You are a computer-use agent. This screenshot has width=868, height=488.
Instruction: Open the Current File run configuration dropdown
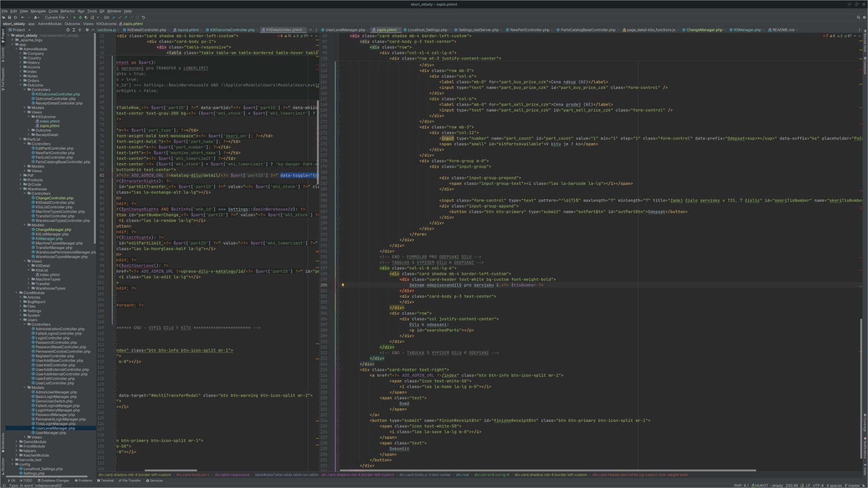coord(56,17)
